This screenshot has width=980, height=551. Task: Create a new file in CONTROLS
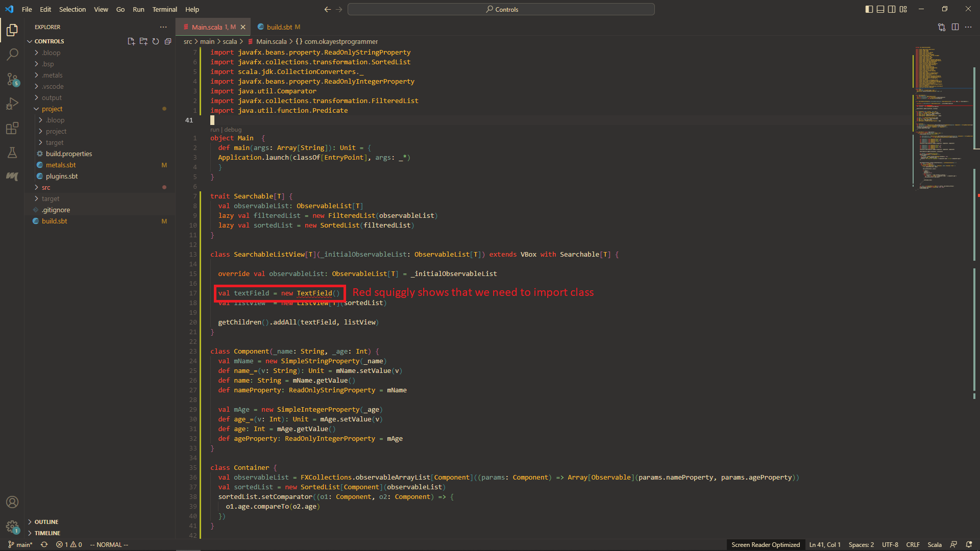tap(131, 41)
